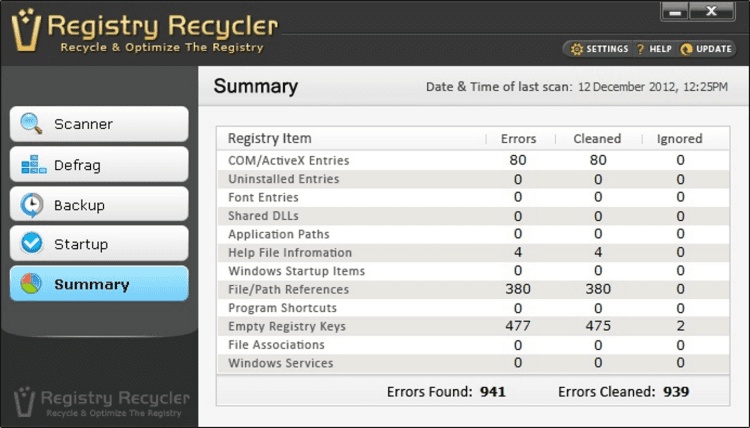The height and width of the screenshot is (428, 750).
Task: Click the Errors Cleaned: 939 total
Action: [623, 392]
